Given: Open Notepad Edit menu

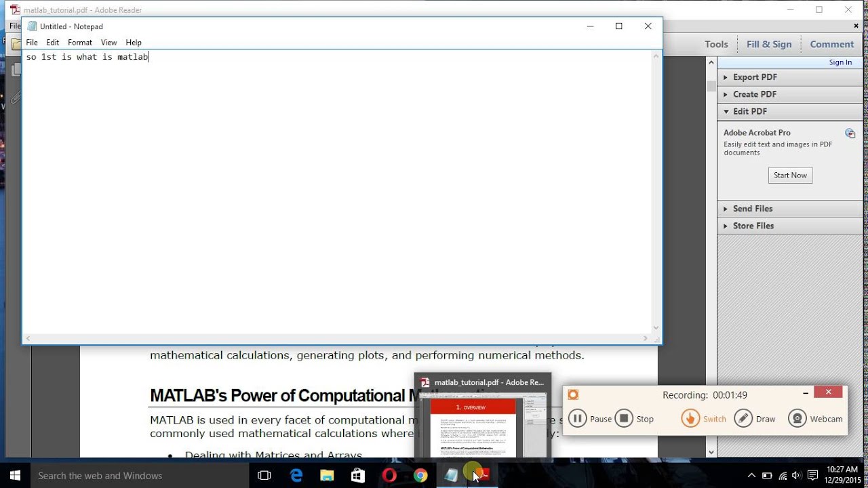Looking at the screenshot, I should pyautogui.click(x=53, y=42).
